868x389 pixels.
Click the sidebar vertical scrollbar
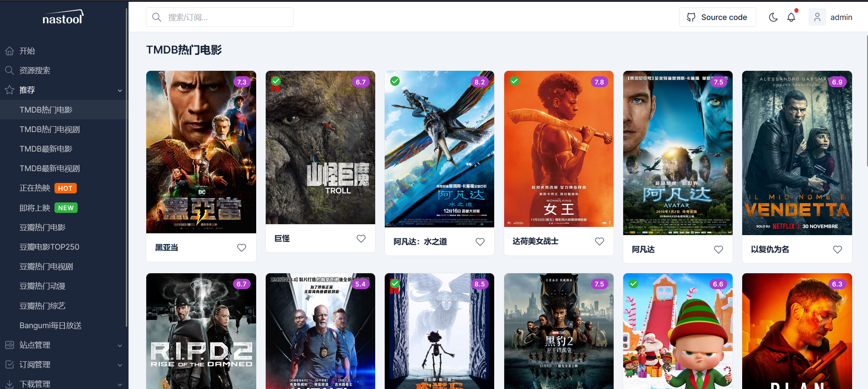tap(126, 167)
